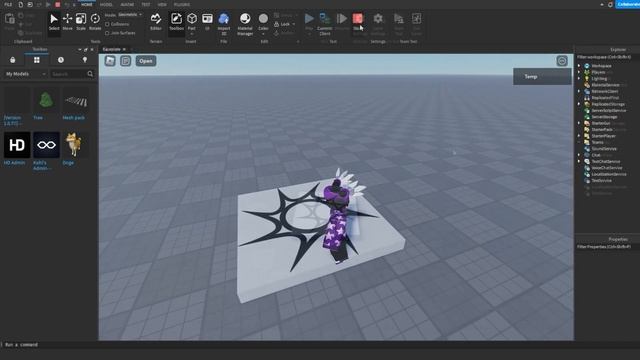Open the My Models dropdown
Screen dimensions: 640x360
coord(25,74)
